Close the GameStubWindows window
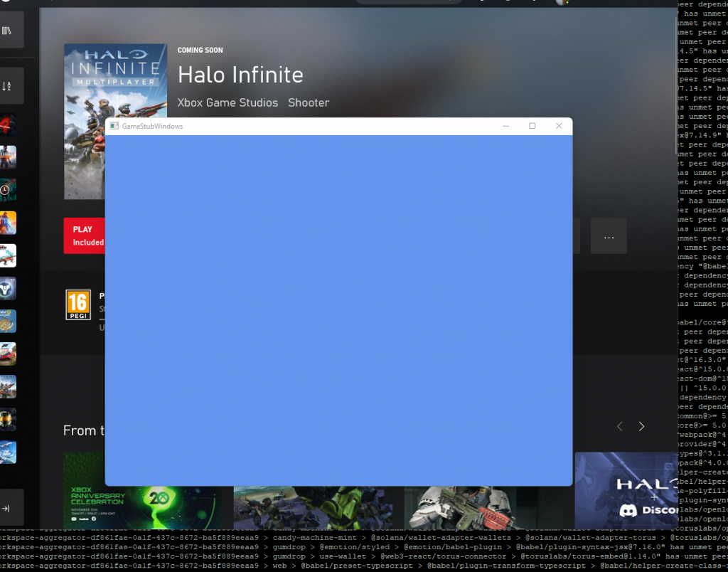Viewport: 728px width, 572px height. (x=559, y=126)
